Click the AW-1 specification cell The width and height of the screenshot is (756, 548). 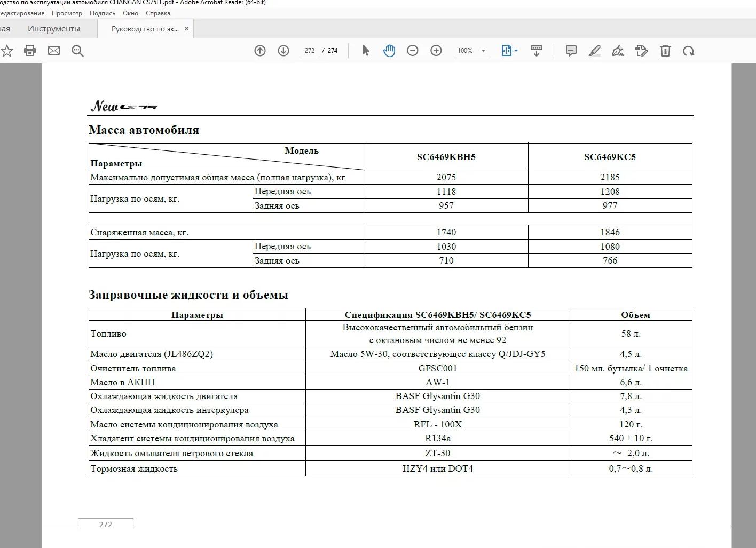438,382
